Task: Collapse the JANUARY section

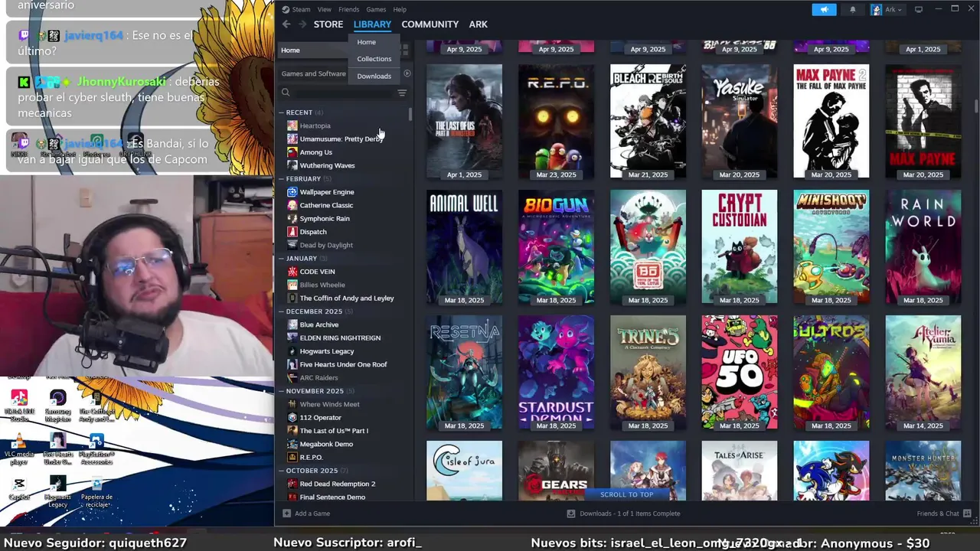Action: (282, 259)
